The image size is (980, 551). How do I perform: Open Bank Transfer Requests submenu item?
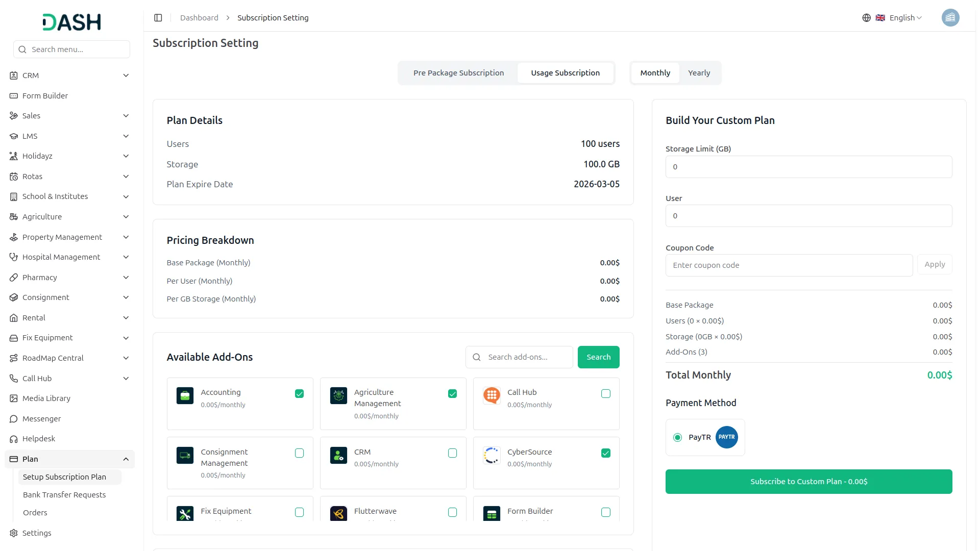[64, 495]
